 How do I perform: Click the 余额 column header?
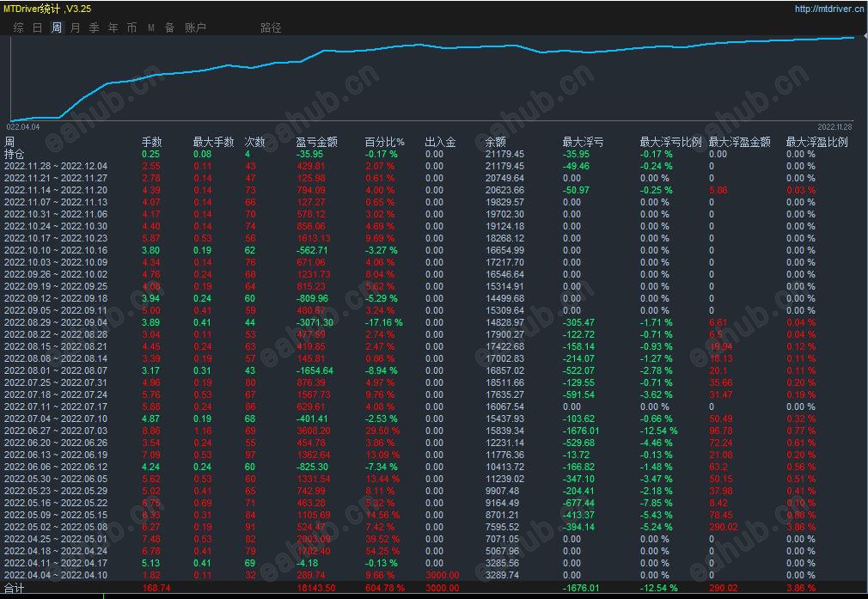coord(495,143)
